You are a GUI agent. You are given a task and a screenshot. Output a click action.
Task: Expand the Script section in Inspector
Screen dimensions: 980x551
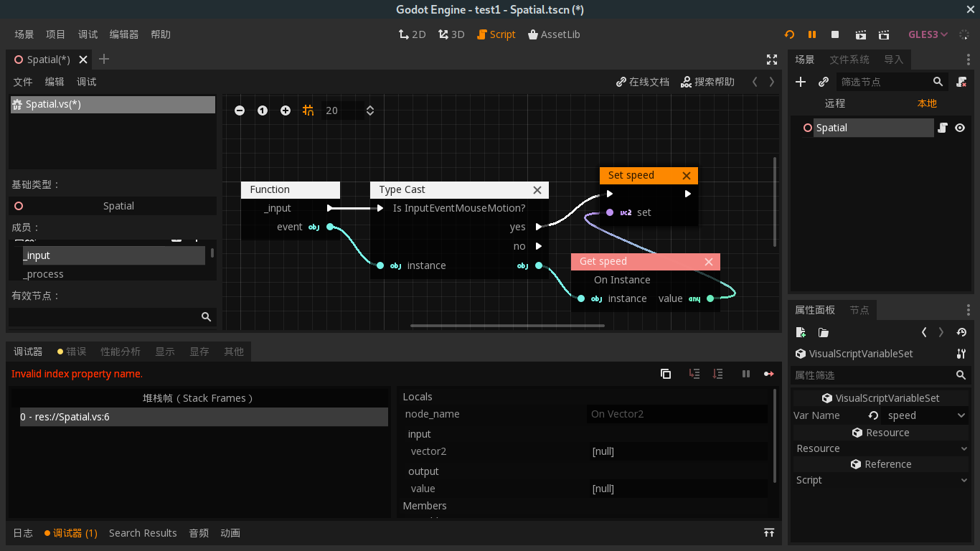881,480
